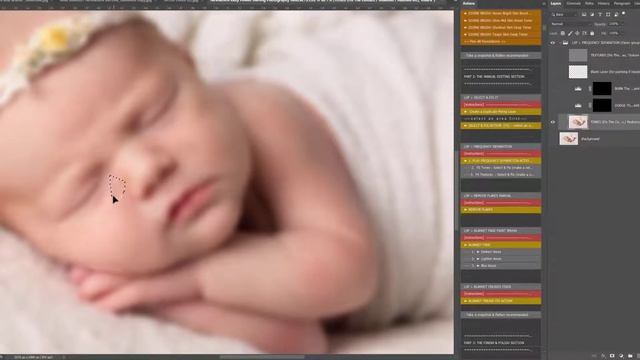Screen dimensions: 640x360
Task: Switch to the Layers tab
Action: click(x=556, y=3)
